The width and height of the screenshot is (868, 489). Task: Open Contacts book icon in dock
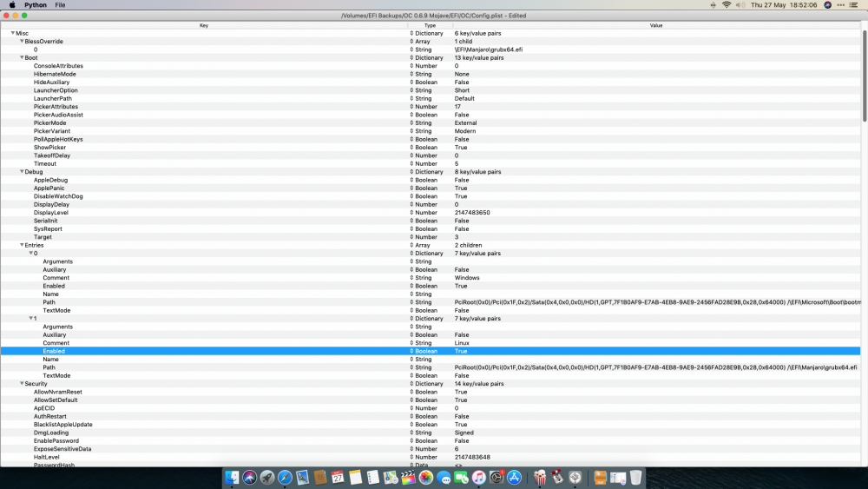(x=320, y=478)
